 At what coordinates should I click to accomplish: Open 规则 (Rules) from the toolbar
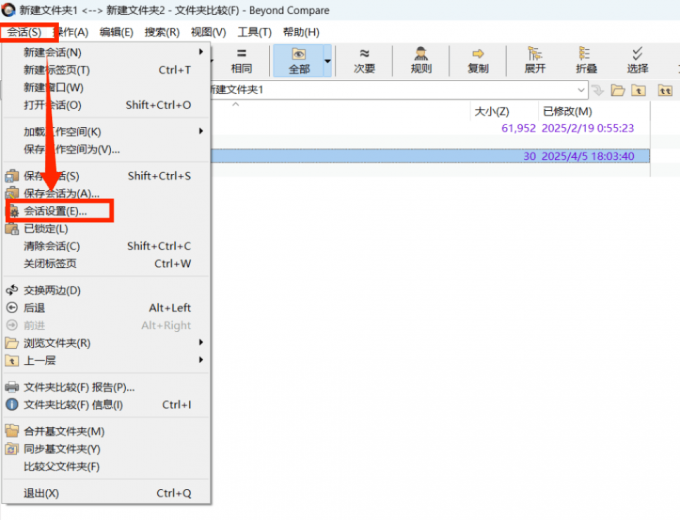click(422, 60)
